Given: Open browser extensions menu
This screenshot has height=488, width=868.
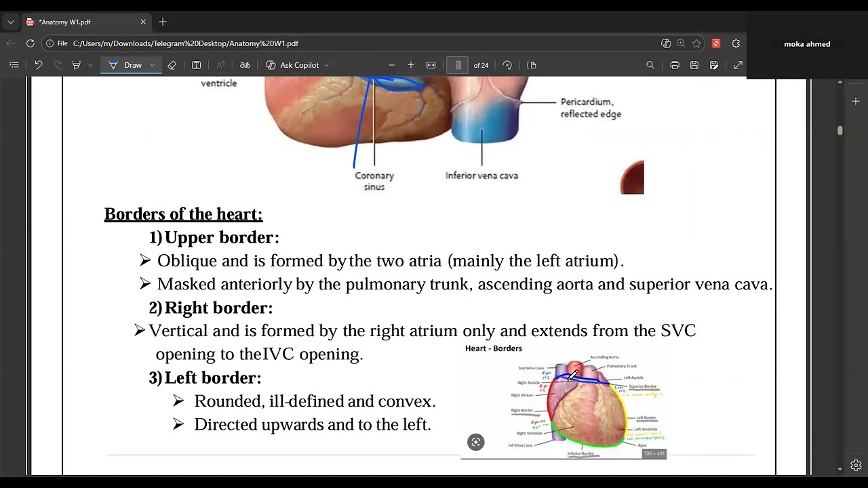Looking at the screenshot, I should 736,43.
